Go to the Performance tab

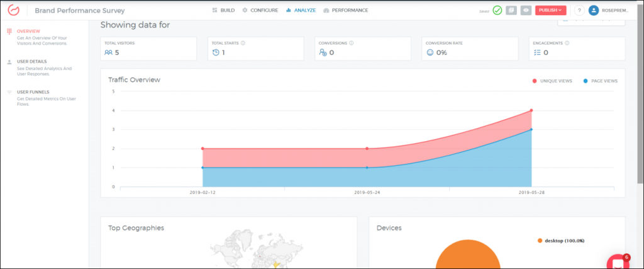click(346, 10)
